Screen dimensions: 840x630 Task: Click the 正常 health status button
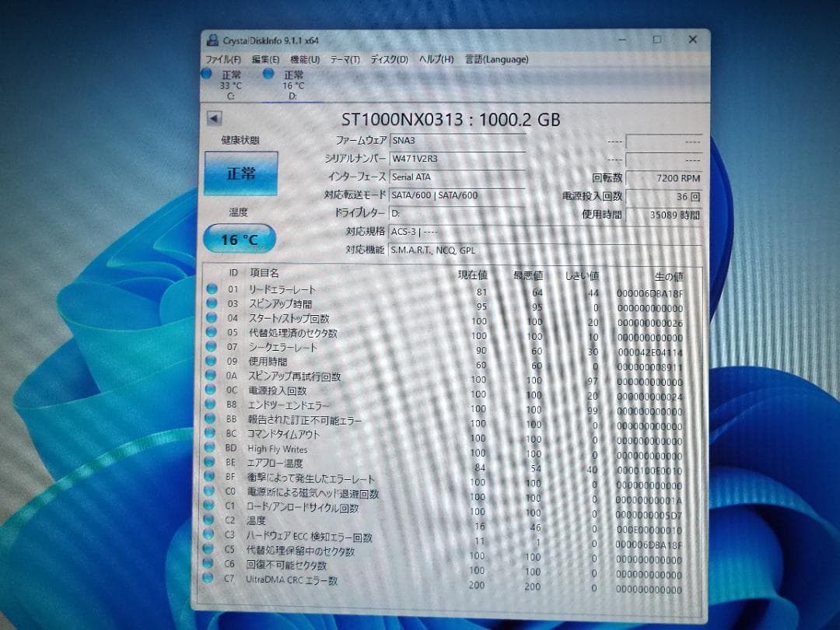click(x=240, y=173)
